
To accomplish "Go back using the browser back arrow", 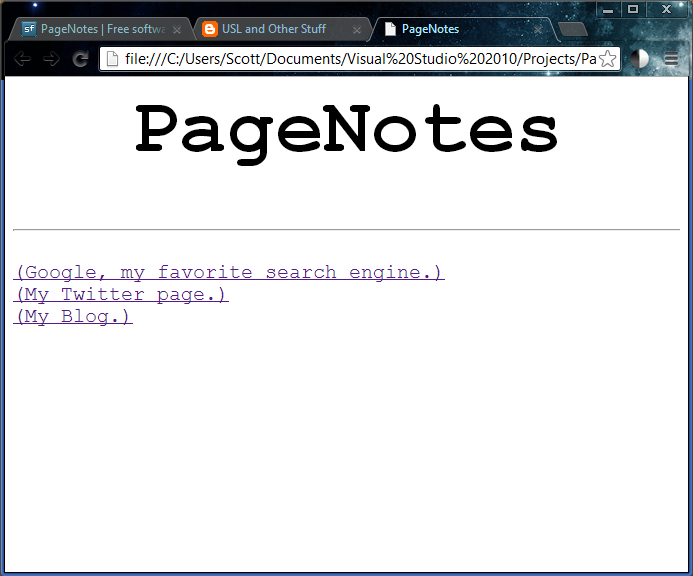I will click(x=22, y=59).
